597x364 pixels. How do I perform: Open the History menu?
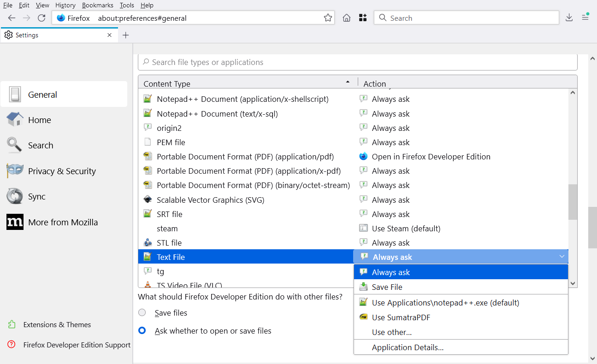click(x=65, y=5)
